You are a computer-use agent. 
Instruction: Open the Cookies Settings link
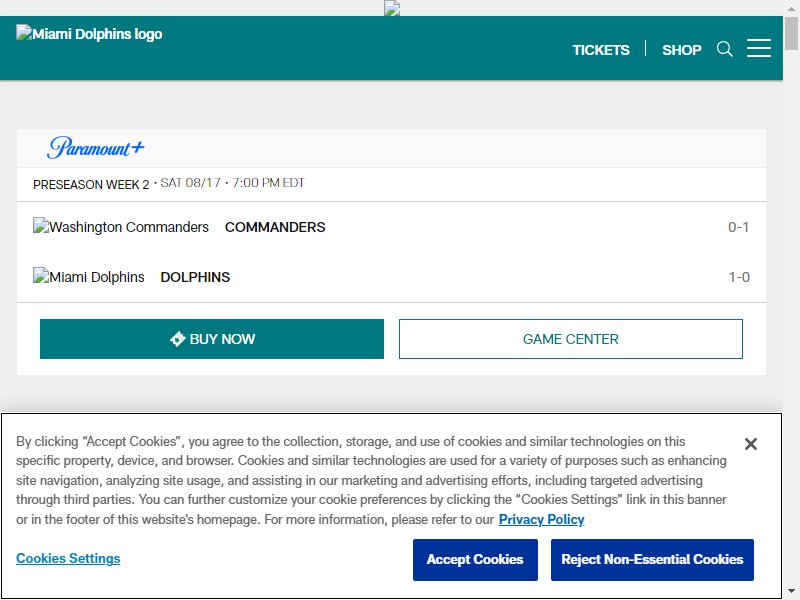coord(68,558)
